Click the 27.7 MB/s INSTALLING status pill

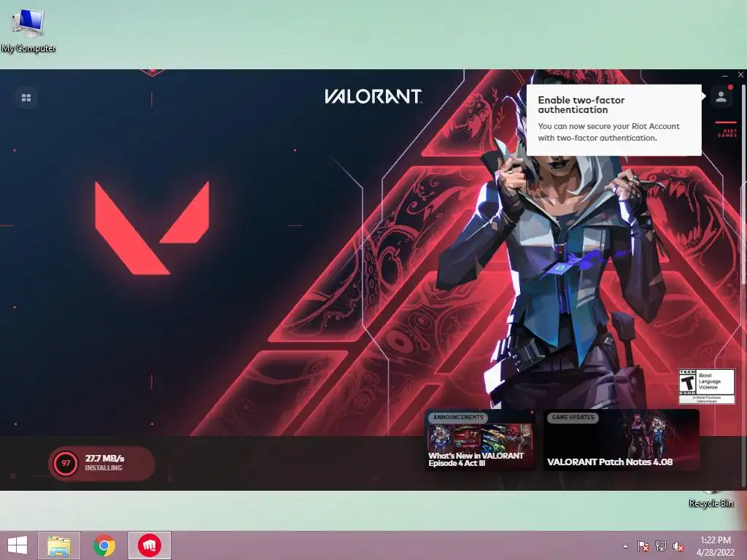[101, 463]
